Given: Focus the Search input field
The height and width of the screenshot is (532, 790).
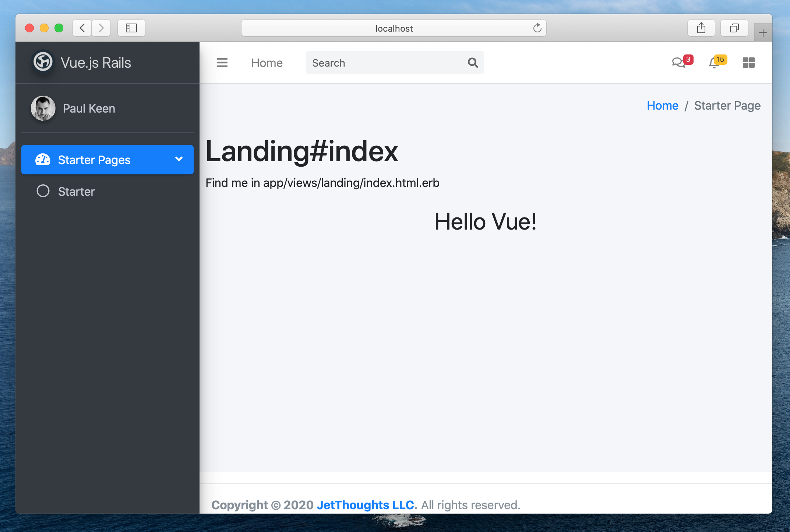Looking at the screenshot, I should [384, 63].
